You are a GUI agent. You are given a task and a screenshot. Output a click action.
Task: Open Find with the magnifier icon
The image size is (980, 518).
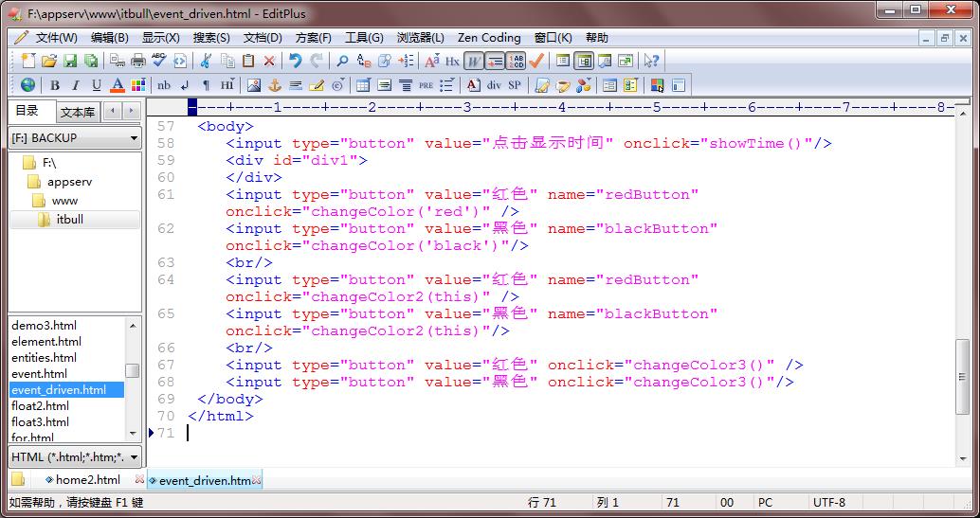coord(342,61)
